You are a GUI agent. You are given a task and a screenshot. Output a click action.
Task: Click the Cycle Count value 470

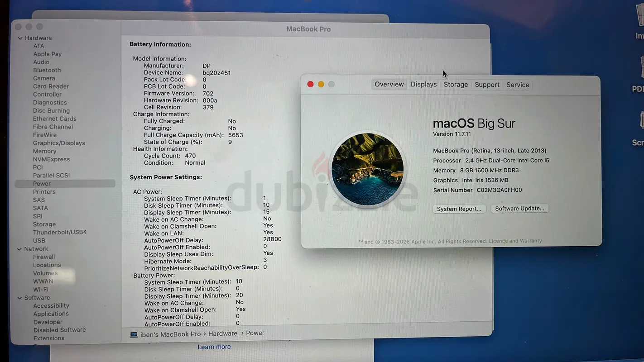(190, 156)
